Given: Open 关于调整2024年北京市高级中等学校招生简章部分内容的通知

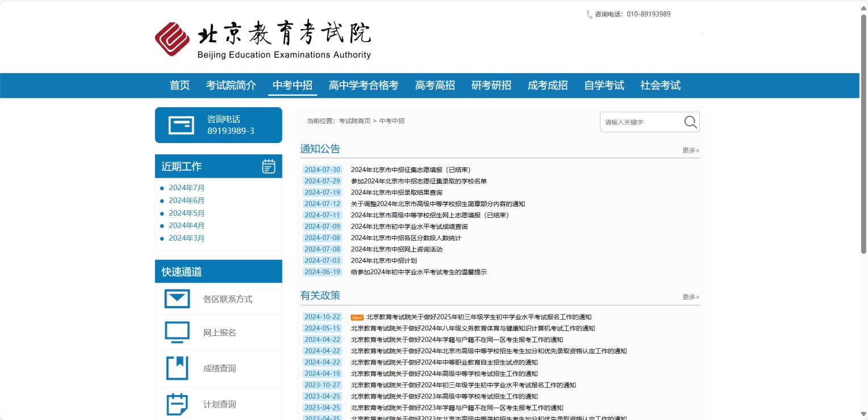Looking at the screenshot, I should [438, 204].
